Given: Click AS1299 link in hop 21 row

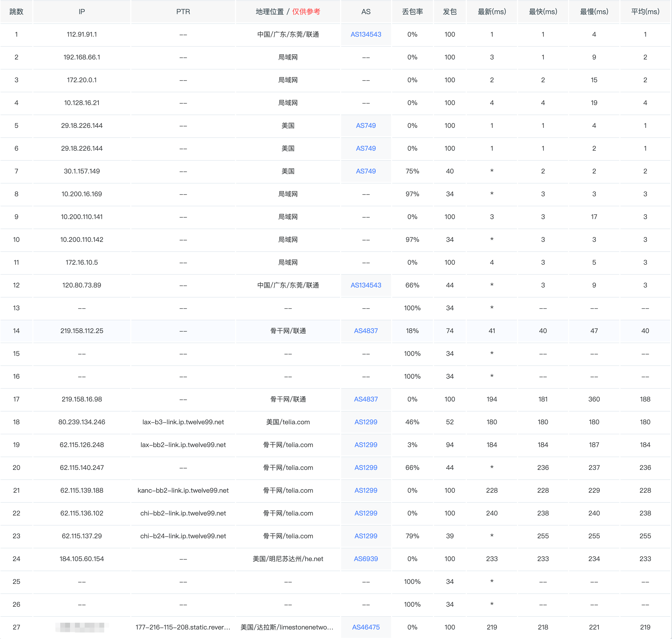Looking at the screenshot, I should (366, 491).
